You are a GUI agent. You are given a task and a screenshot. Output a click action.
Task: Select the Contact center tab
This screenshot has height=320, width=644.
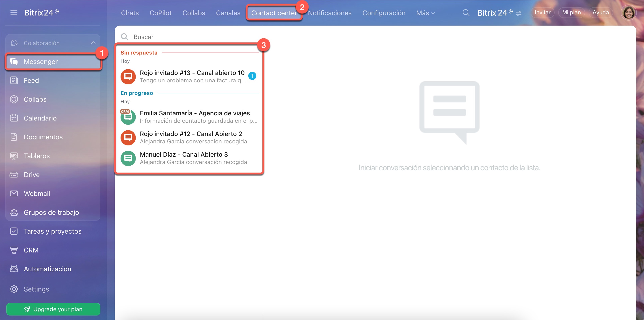(274, 13)
